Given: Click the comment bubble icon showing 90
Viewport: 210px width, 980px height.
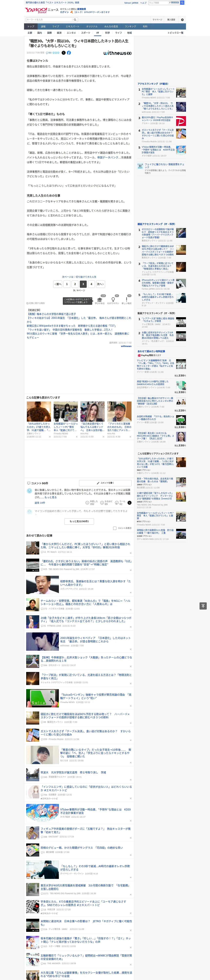Looking at the screenshot, I should coord(49,53).
